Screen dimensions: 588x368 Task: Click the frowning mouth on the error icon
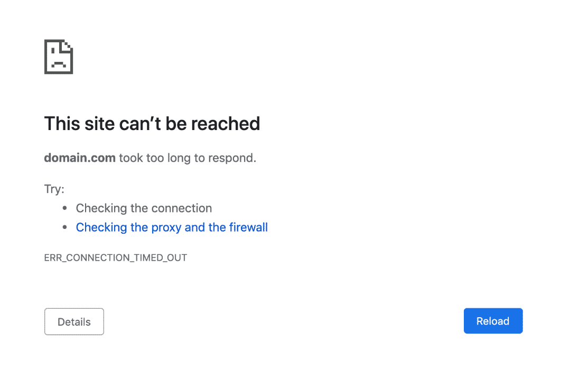[x=59, y=64]
